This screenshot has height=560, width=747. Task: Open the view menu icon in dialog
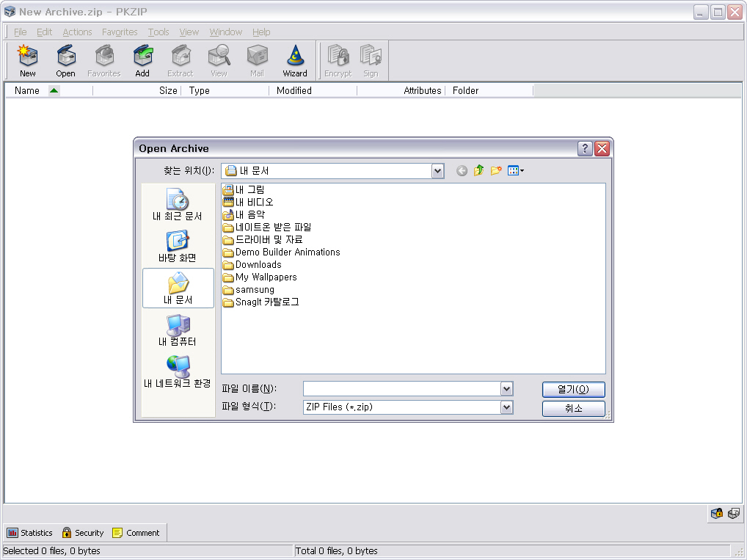515,170
